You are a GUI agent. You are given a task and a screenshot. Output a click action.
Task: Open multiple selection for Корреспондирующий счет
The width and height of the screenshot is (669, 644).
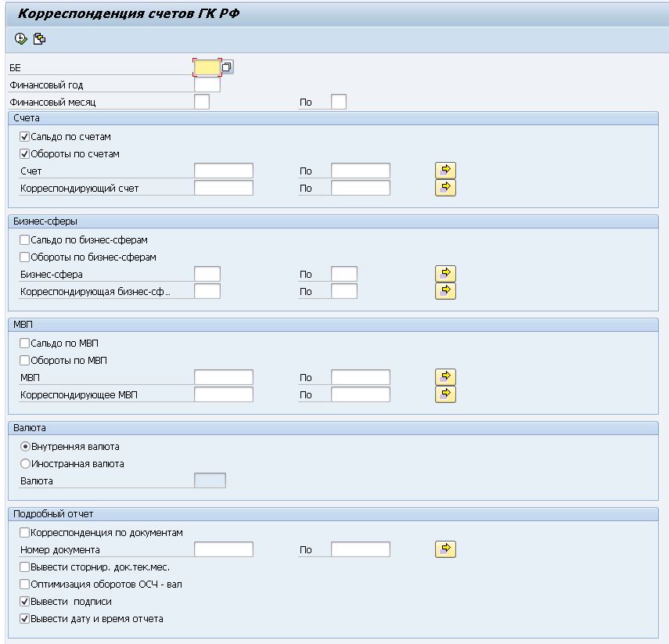[445, 187]
